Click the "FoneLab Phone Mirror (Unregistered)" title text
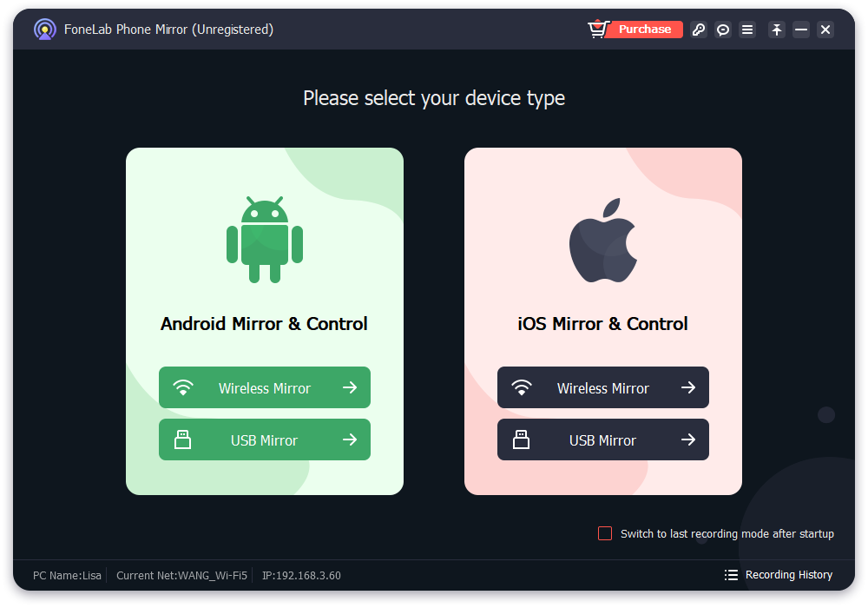The height and width of the screenshot is (608, 868). tap(169, 30)
